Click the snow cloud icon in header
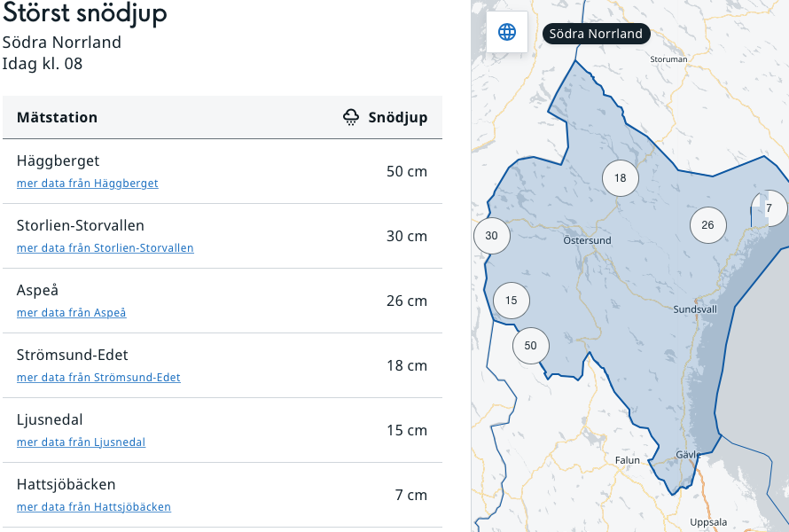 (x=352, y=118)
